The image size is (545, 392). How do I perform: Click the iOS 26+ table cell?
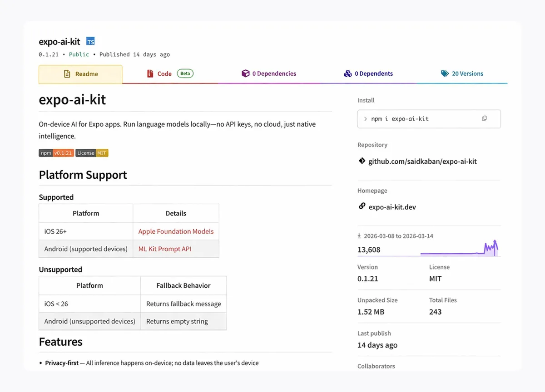click(86, 231)
